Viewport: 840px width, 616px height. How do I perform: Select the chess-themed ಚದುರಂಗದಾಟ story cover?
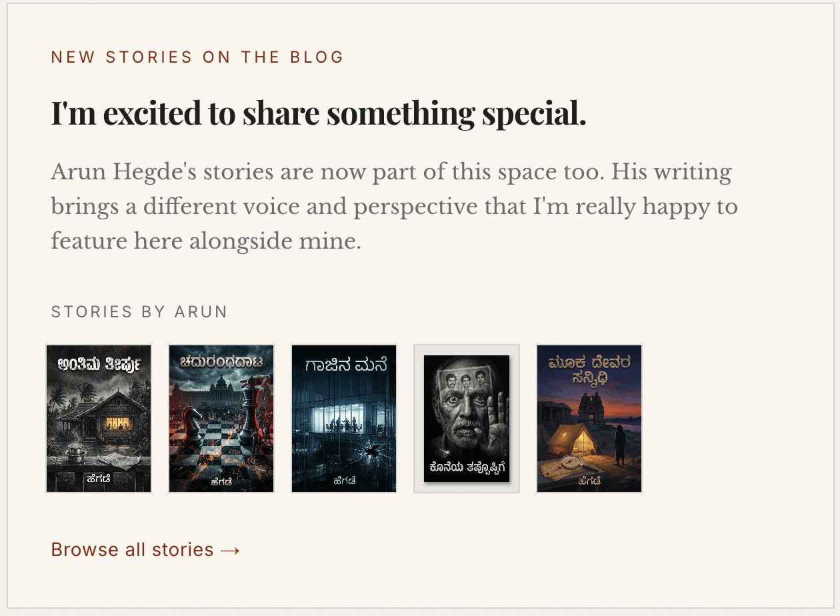pyautogui.click(x=221, y=418)
